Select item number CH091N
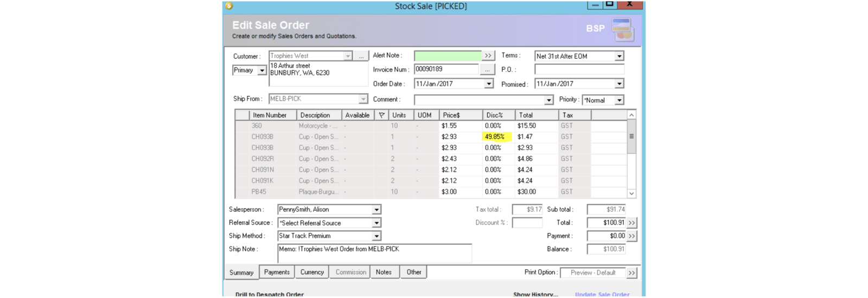This screenshot has height=298, width=868. coord(263,170)
